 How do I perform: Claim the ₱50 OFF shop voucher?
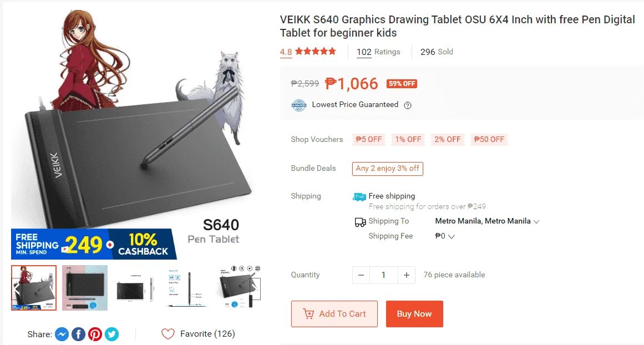tap(489, 139)
